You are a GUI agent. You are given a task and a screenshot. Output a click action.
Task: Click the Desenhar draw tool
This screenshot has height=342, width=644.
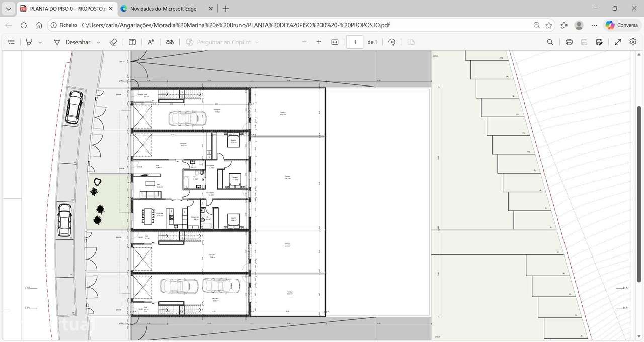pos(72,42)
